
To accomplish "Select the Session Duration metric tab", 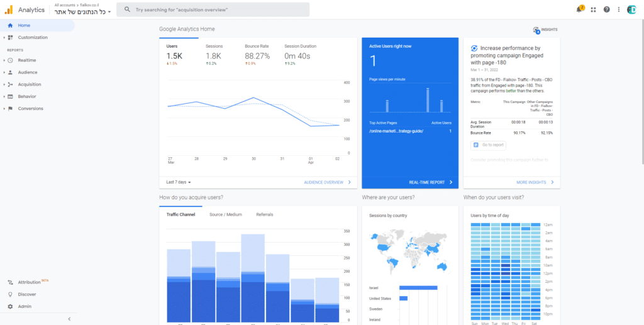I will point(301,55).
